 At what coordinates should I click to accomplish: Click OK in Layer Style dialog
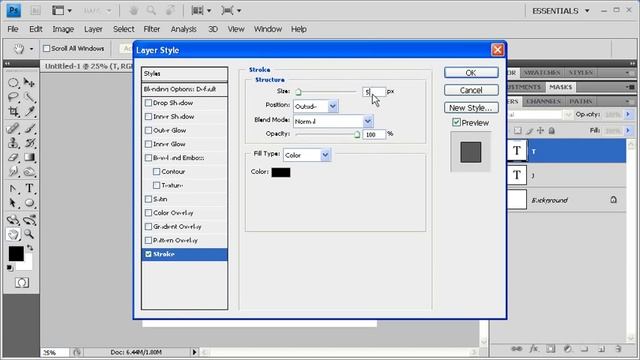click(x=471, y=73)
